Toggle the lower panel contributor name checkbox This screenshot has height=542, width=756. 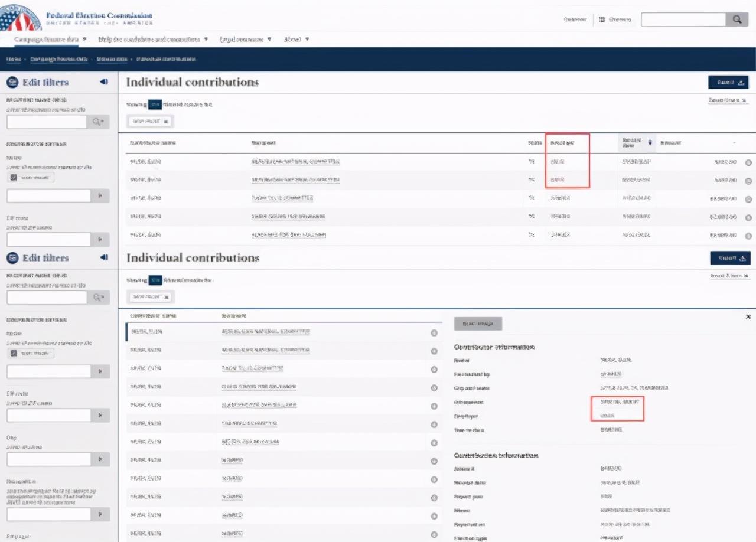tap(14, 354)
